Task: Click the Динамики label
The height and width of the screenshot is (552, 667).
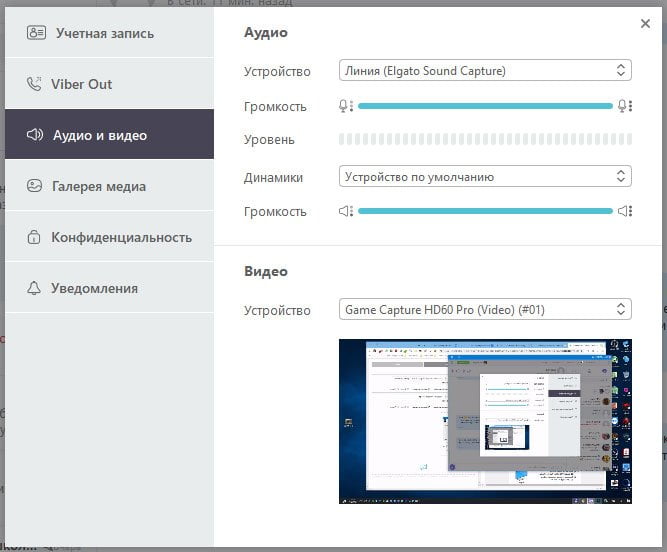Action: (273, 177)
